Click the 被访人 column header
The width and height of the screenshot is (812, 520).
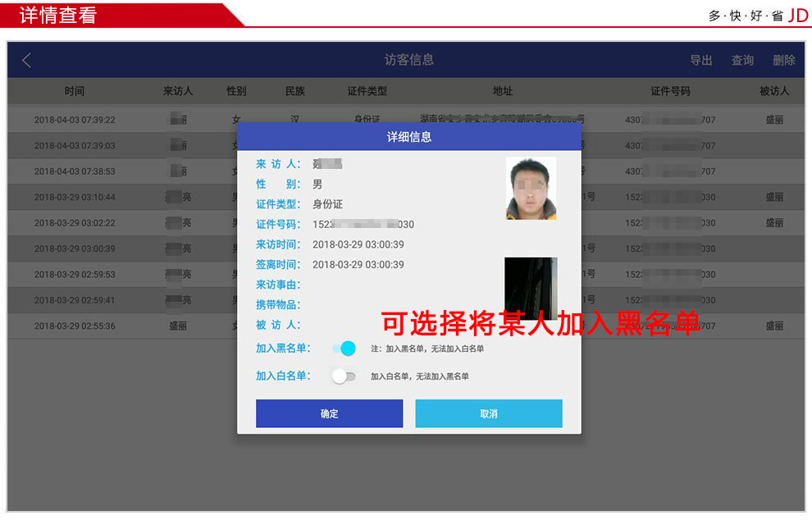pyautogui.click(x=773, y=91)
